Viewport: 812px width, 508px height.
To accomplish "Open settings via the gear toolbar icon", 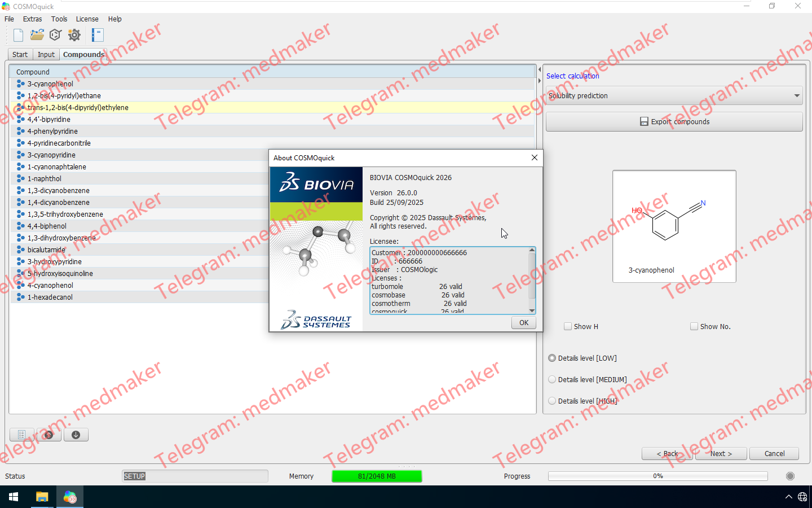I will tap(74, 35).
